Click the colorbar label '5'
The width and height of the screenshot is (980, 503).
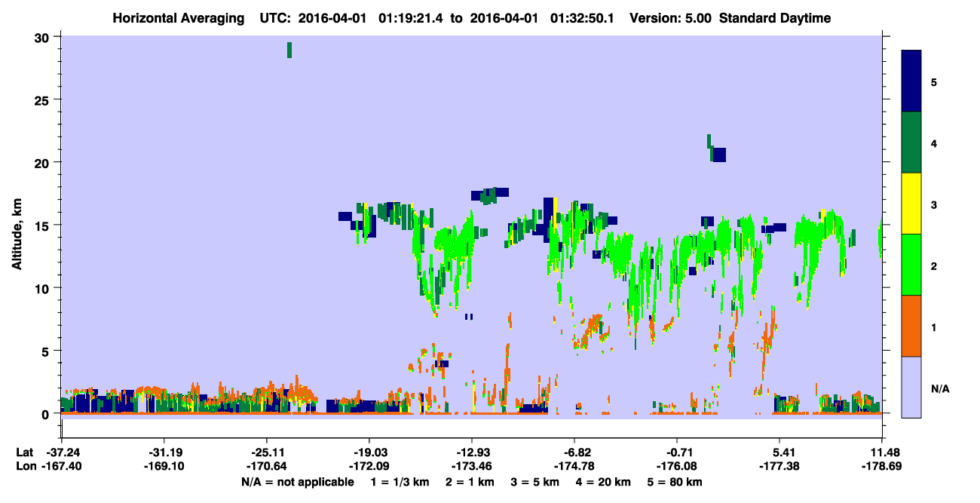[934, 81]
